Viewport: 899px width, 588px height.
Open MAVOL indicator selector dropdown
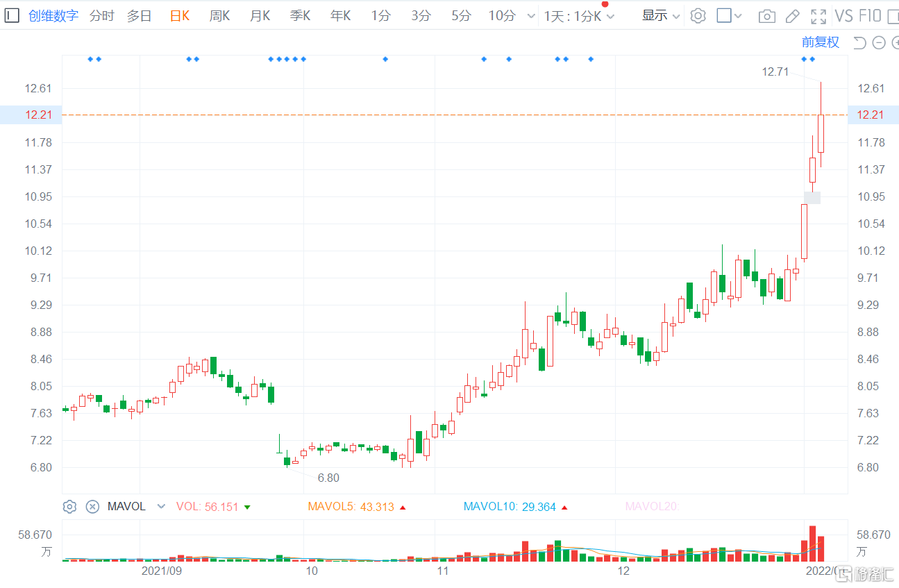point(162,507)
